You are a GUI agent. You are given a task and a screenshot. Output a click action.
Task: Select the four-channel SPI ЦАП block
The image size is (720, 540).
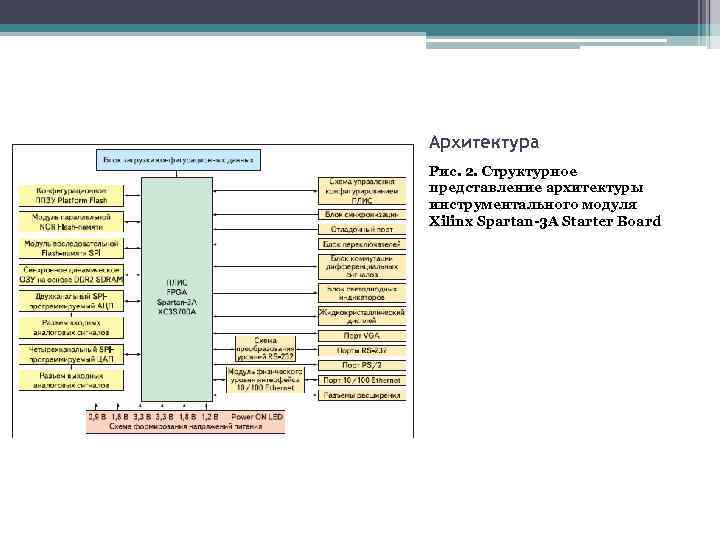coord(71,354)
